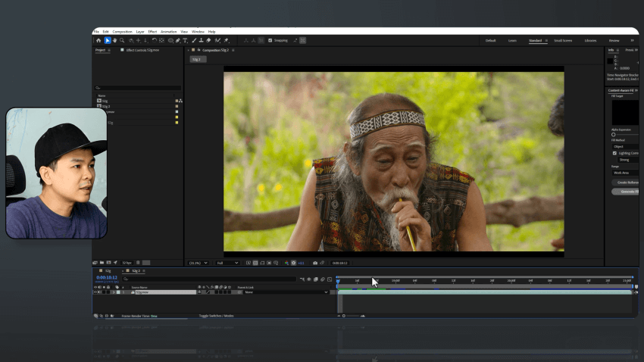Viewport: 644px width, 362px height.
Task: Select the Type tool
Action: click(x=185, y=40)
